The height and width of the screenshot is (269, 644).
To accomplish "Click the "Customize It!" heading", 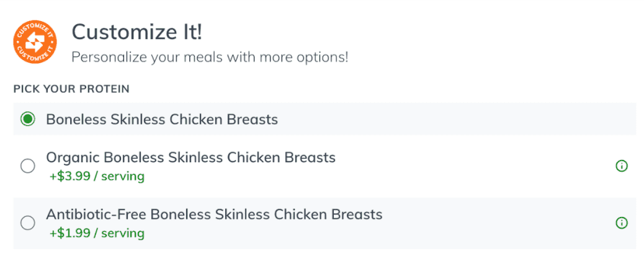I will click(136, 32).
